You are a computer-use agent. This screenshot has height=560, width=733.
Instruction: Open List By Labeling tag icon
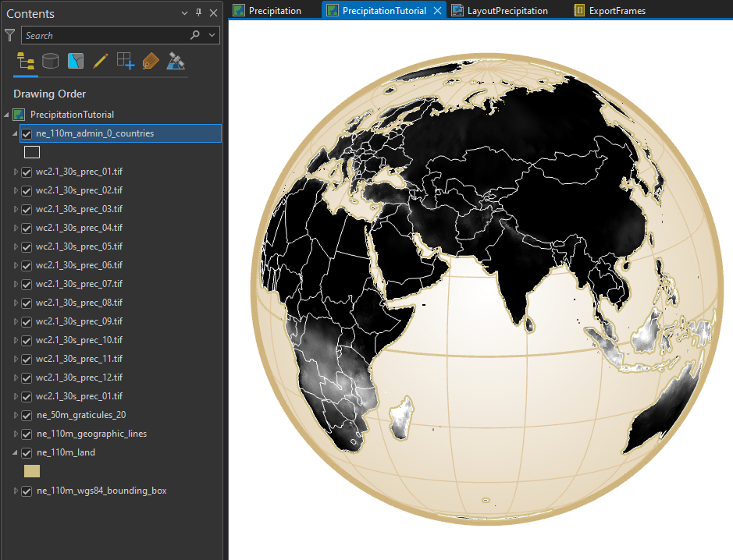pyautogui.click(x=150, y=61)
